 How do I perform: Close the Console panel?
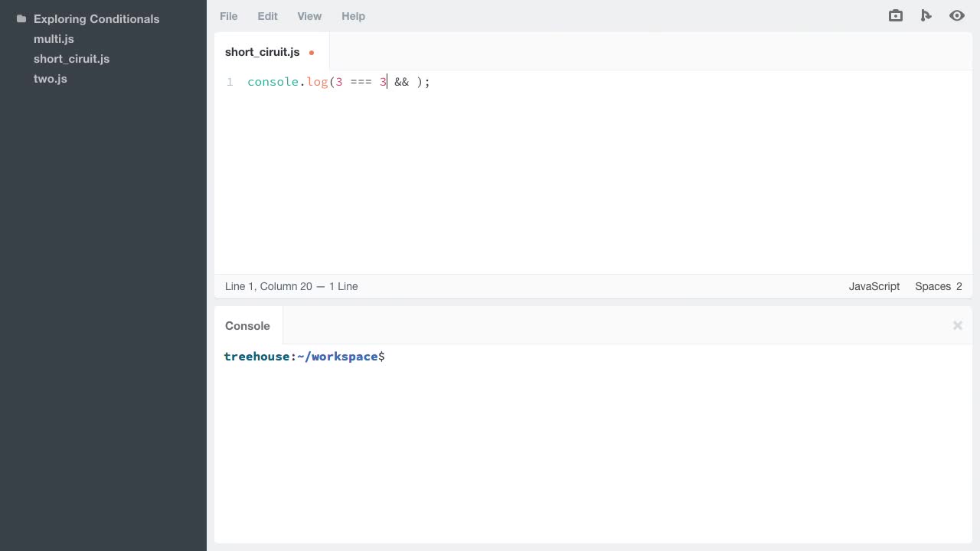pos(957,325)
